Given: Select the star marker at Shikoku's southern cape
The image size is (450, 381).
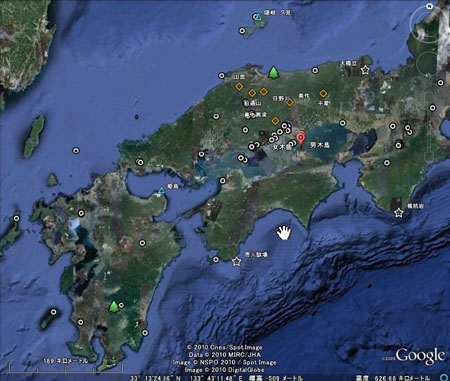Looking at the screenshot, I should 237,262.
